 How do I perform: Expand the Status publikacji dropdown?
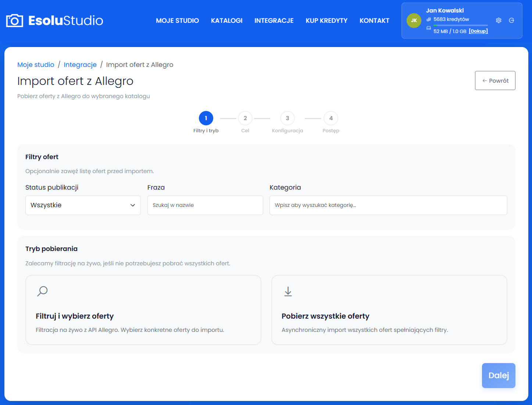(83, 205)
